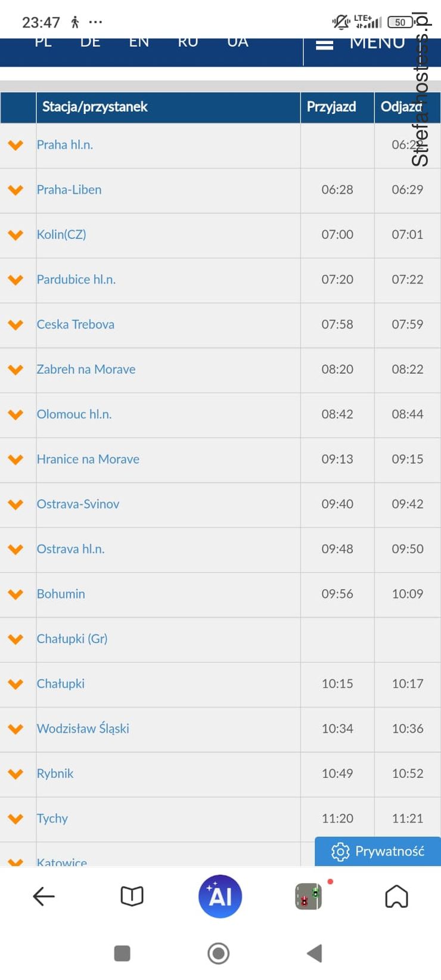Click the Prywatność privacy button

point(378,851)
